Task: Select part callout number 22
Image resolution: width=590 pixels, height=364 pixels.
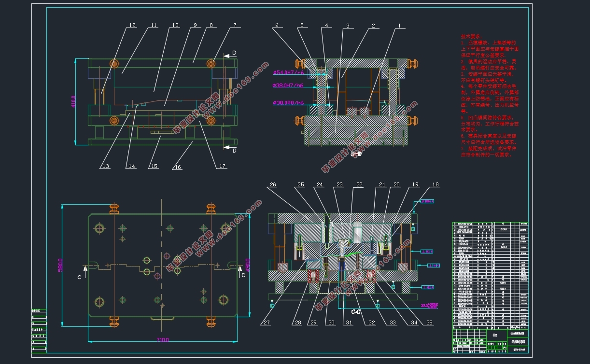Action: [x=359, y=185]
